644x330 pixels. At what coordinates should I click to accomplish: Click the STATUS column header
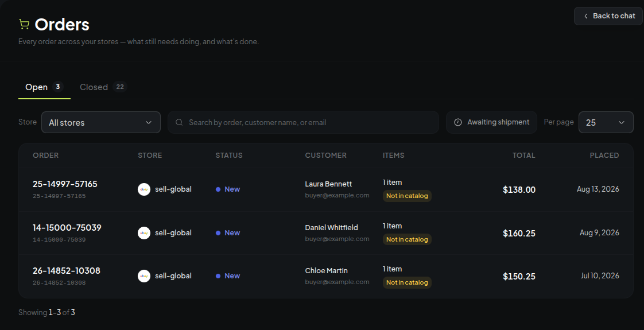229,155
